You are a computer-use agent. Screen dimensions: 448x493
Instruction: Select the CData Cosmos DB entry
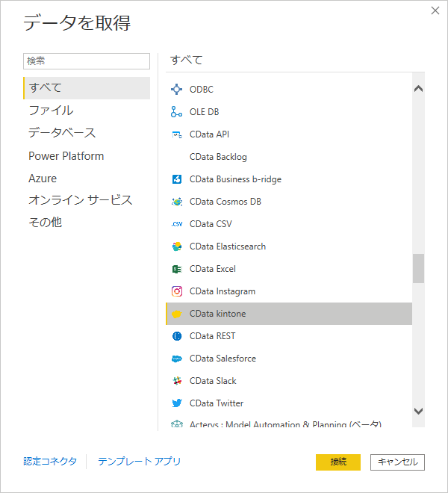coord(289,202)
